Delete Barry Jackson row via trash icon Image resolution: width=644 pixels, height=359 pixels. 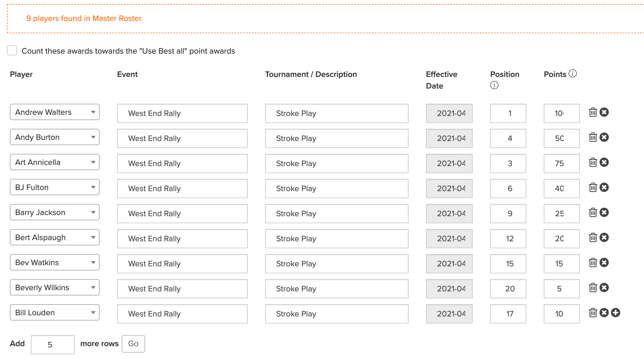point(593,212)
